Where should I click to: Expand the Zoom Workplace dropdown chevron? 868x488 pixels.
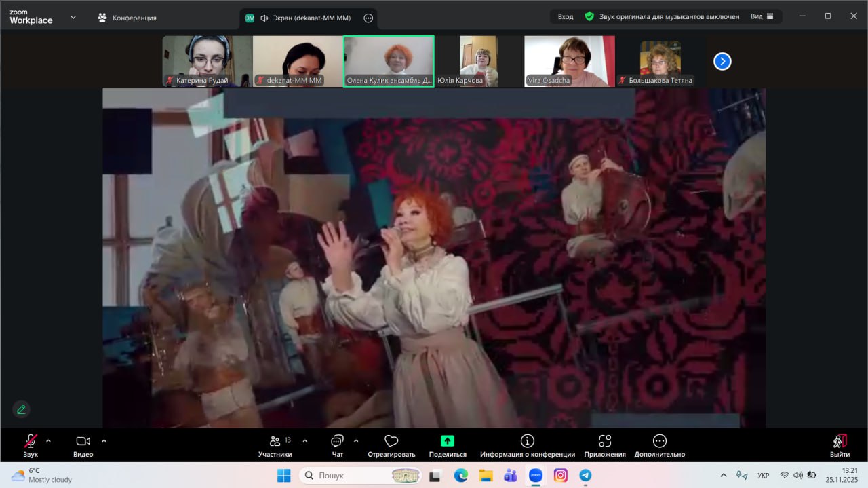[73, 17]
